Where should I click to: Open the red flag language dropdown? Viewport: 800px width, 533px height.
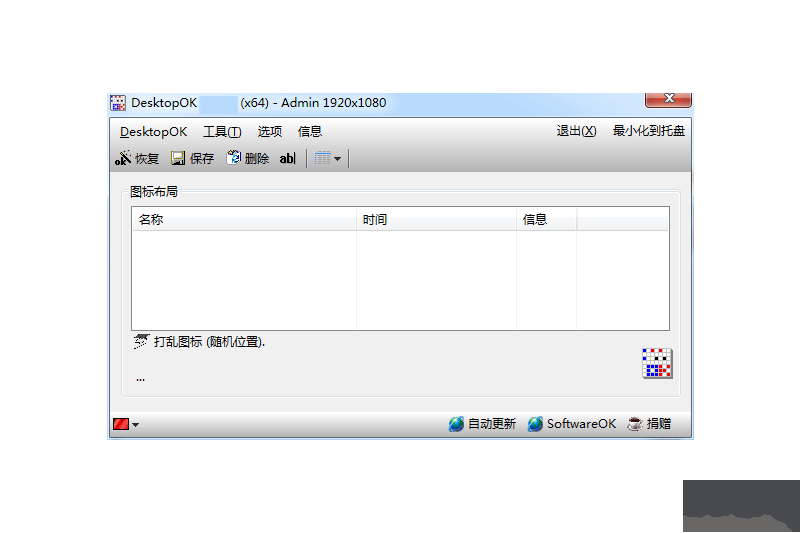click(x=126, y=424)
